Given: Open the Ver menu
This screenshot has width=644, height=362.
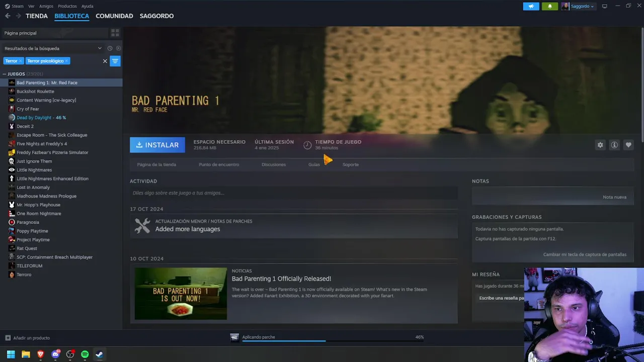Looking at the screenshot, I should (x=31, y=6).
